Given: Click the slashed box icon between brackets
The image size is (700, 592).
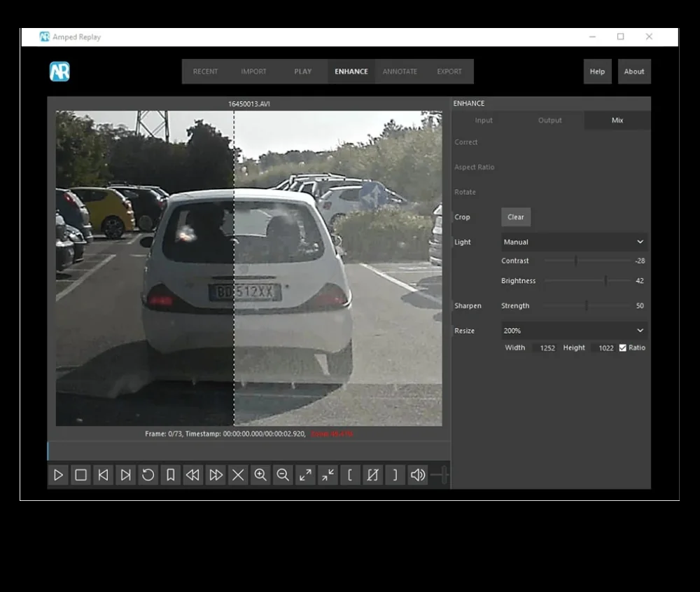Looking at the screenshot, I should click(372, 475).
